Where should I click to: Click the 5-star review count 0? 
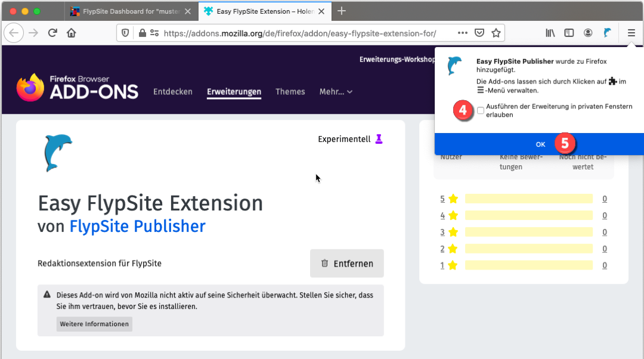pos(605,199)
